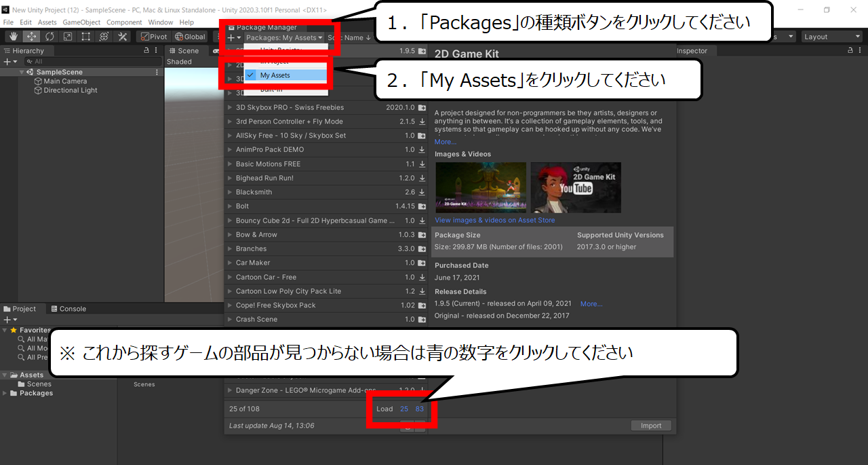Click import icon for AllSky Free
868x465 pixels.
tap(422, 136)
